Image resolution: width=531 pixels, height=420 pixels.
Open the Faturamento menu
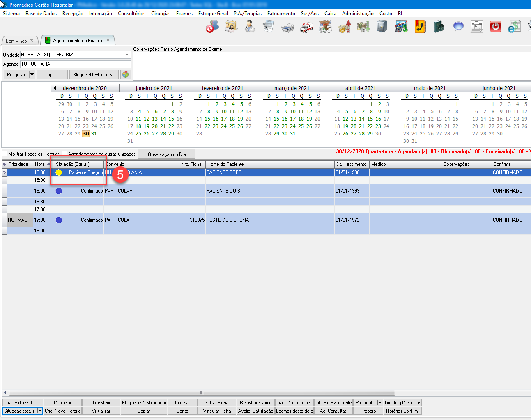(281, 14)
